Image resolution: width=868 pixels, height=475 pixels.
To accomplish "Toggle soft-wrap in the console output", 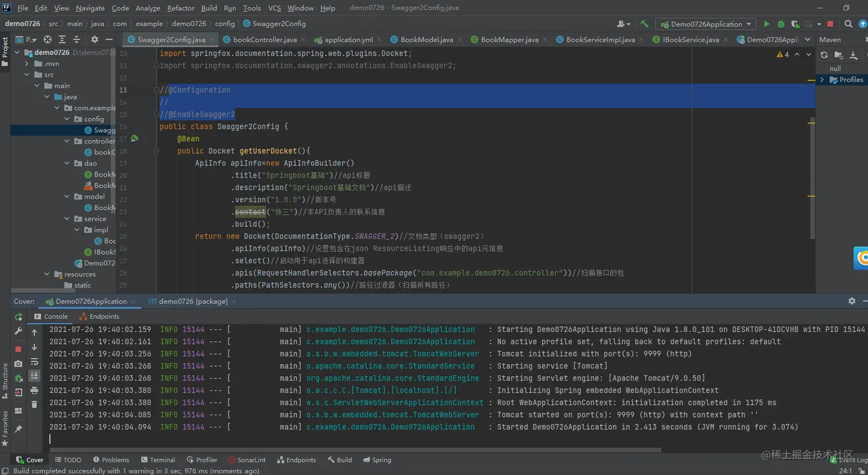I will (34, 361).
